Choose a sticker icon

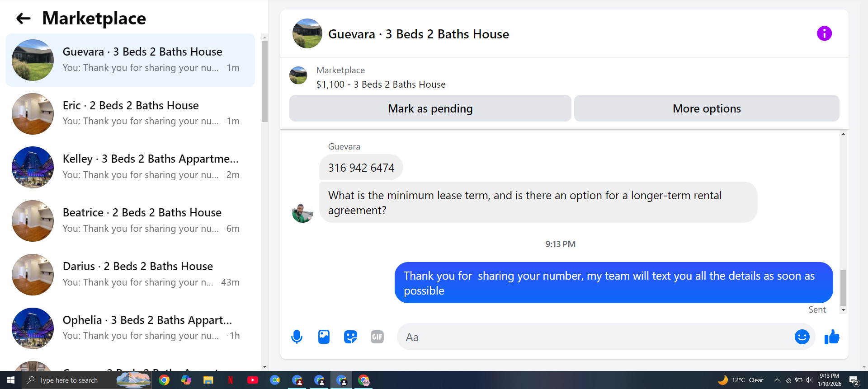(x=350, y=337)
